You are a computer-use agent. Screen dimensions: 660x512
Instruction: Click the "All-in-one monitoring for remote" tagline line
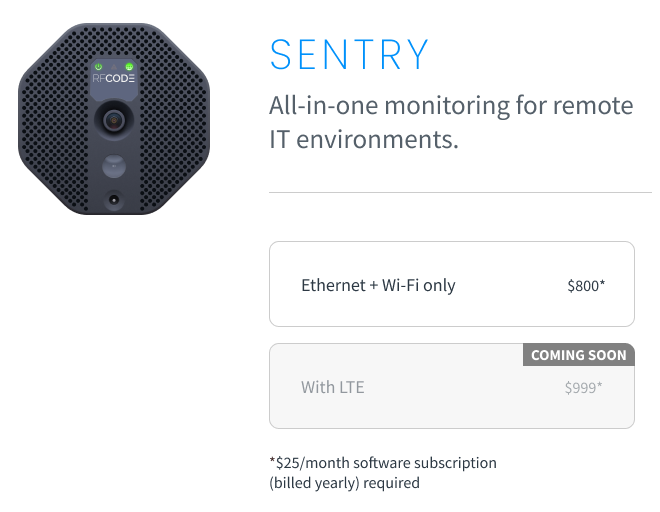pos(451,105)
